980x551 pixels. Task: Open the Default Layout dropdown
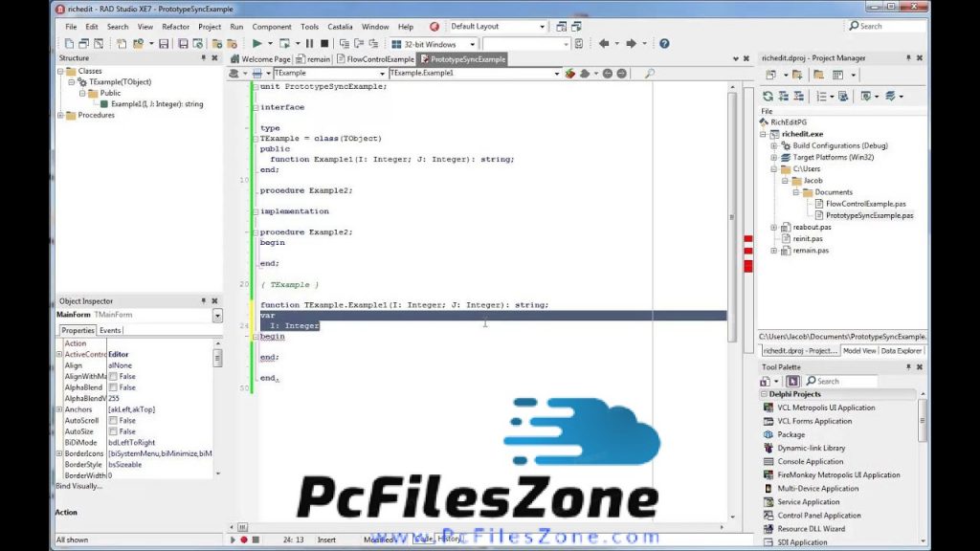[x=542, y=27]
